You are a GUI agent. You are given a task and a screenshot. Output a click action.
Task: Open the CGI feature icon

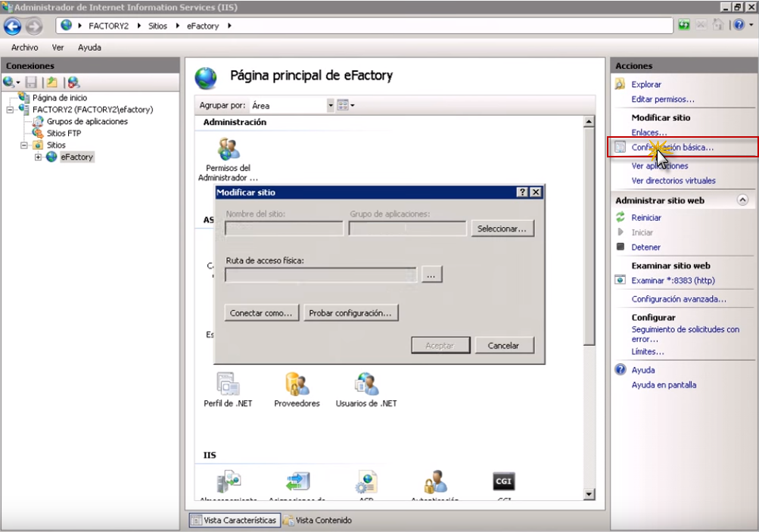pos(503,481)
